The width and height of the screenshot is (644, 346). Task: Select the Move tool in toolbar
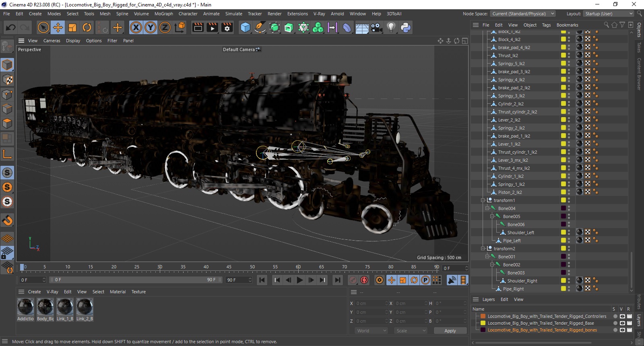click(58, 27)
